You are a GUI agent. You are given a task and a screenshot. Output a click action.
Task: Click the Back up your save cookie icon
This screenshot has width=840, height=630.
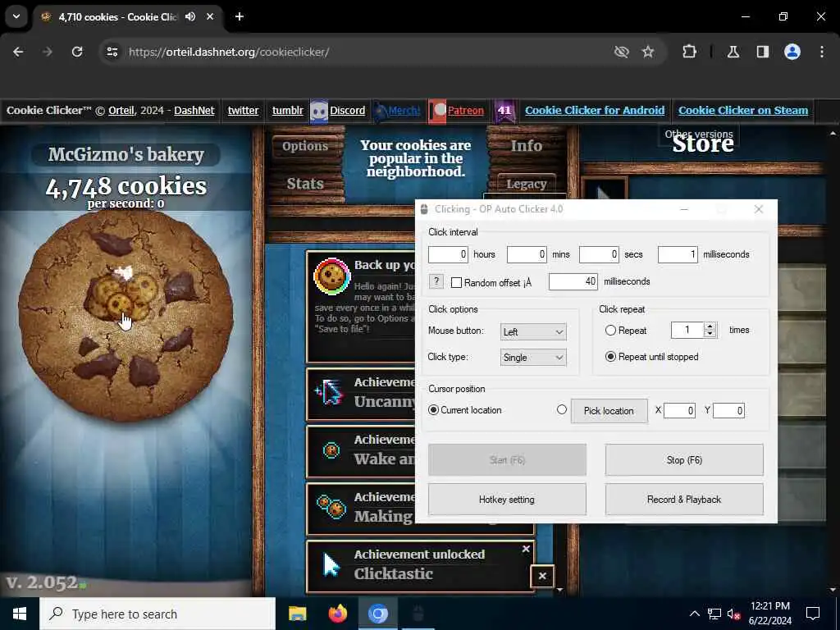[332, 277]
